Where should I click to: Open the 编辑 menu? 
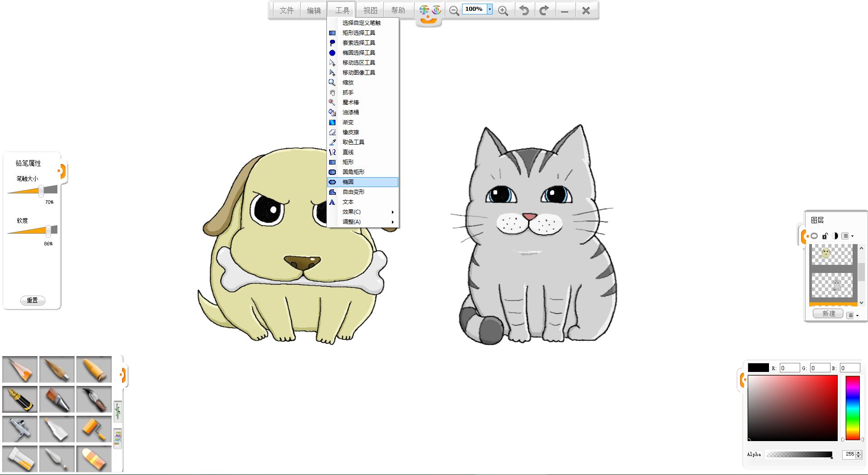[x=314, y=10]
